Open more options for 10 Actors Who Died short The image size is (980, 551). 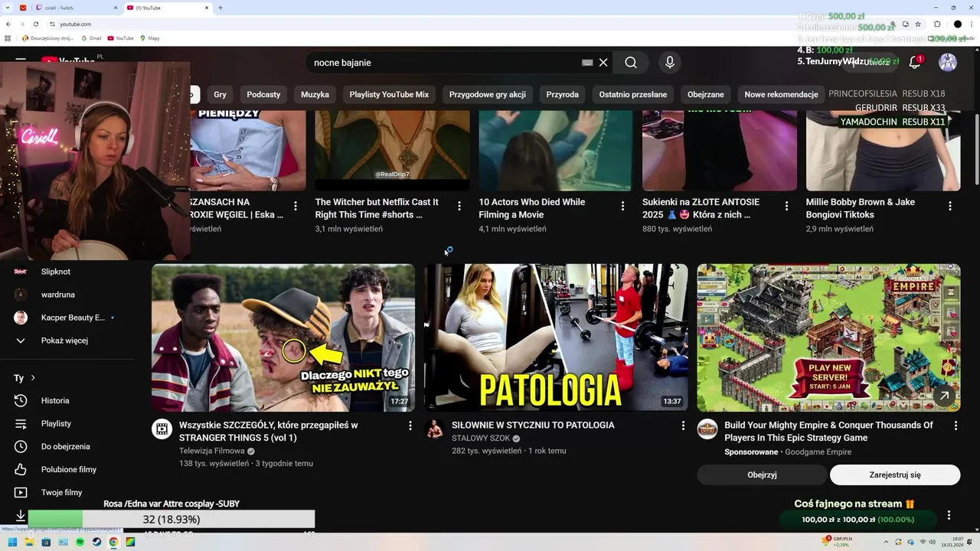pos(622,206)
